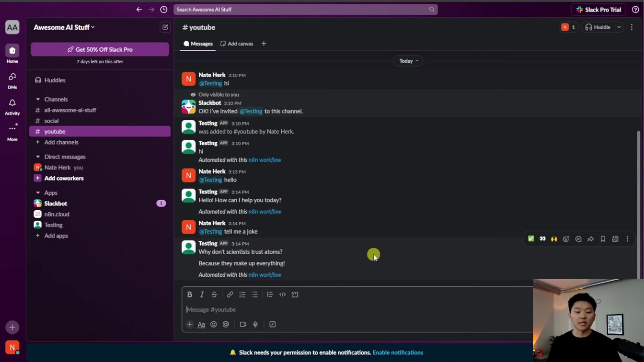Image resolution: width=644 pixels, height=362 pixels.
Task: Insert a link in the composer
Action: [x=230, y=294]
